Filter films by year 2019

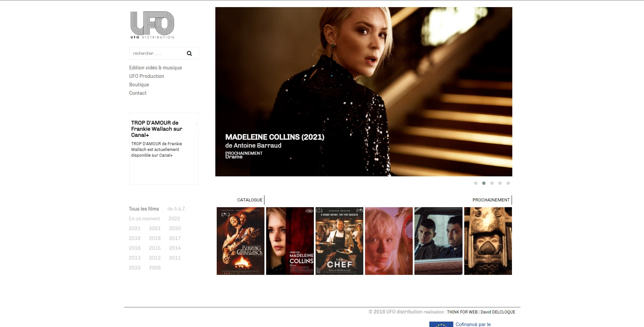click(x=135, y=238)
